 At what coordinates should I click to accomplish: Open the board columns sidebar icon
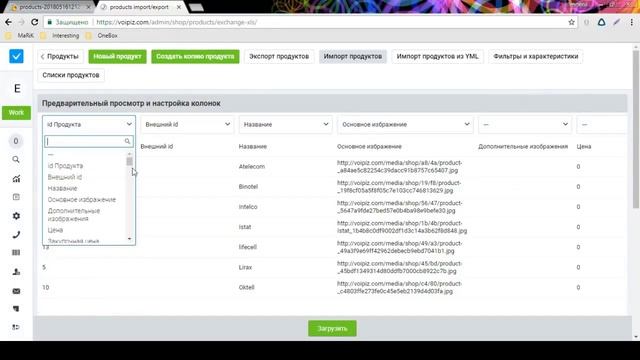[16, 253]
